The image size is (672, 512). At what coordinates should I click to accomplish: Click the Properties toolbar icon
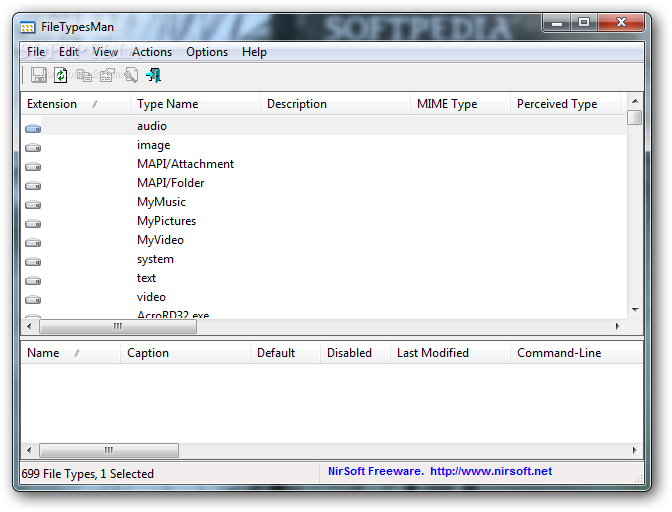click(x=107, y=75)
